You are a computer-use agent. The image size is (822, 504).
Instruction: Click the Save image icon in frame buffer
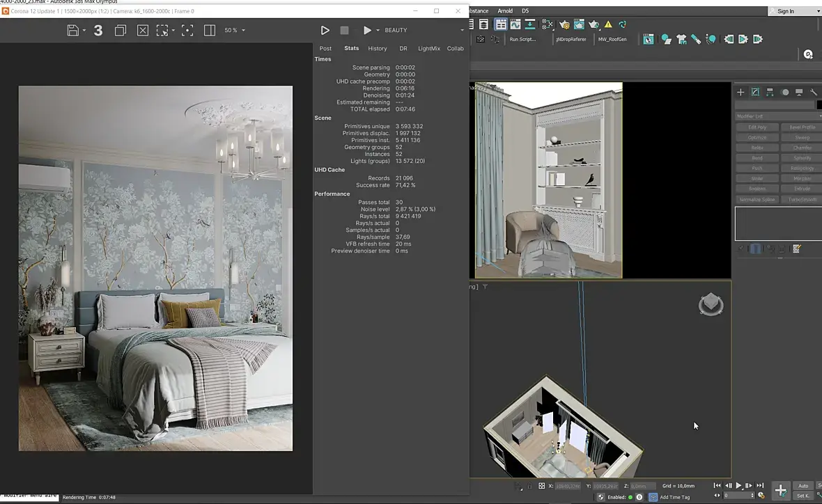tap(72, 31)
